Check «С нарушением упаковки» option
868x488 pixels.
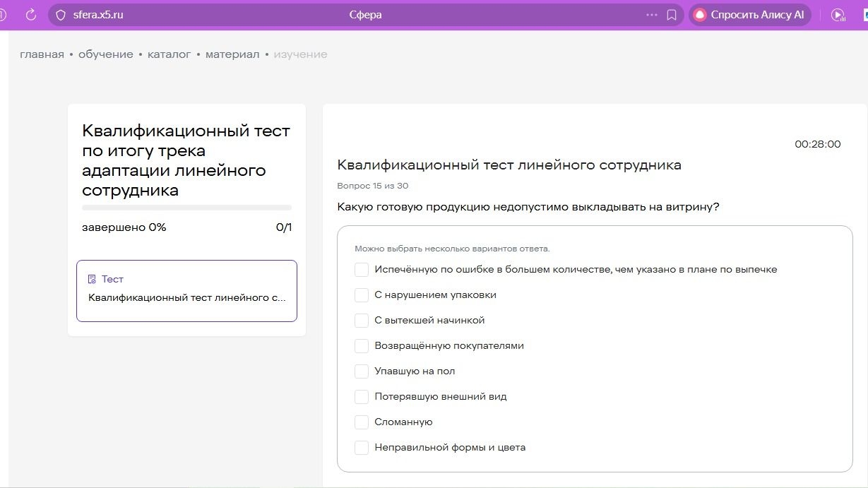(x=362, y=294)
